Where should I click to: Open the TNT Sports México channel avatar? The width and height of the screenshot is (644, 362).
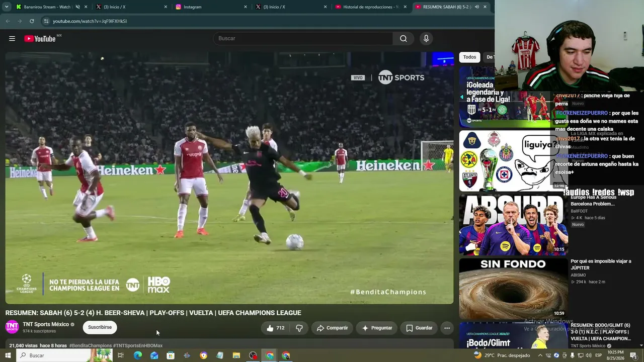pos(12,327)
